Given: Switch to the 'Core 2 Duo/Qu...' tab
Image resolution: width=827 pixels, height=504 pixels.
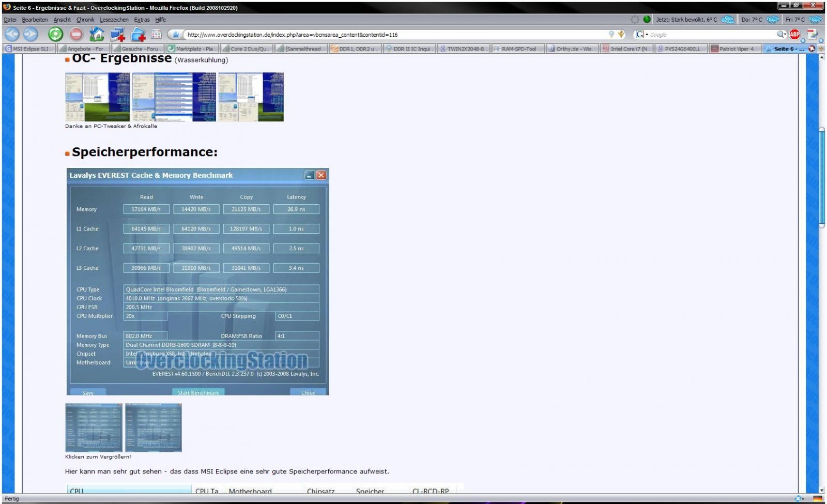Looking at the screenshot, I should click(x=248, y=49).
